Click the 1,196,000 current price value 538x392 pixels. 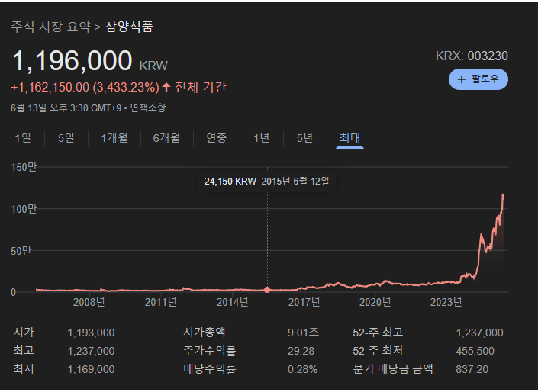[72, 61]
